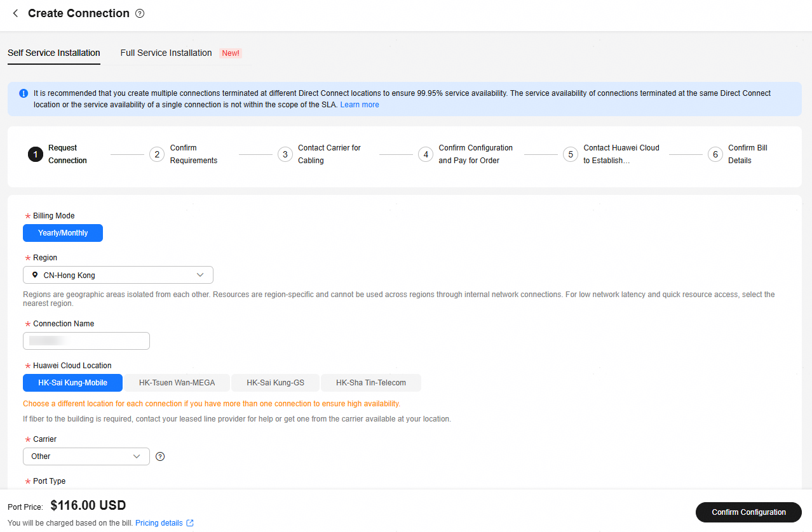Click the blue info icon in banner
This screenshot has width=812, height=532.
pos(24,93)
